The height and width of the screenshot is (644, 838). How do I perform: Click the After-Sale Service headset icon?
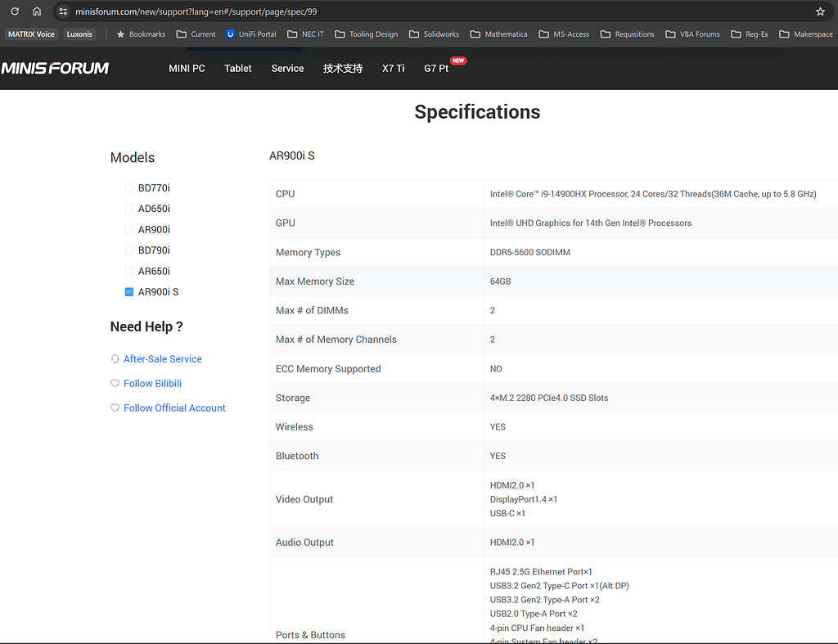[115, 359]
